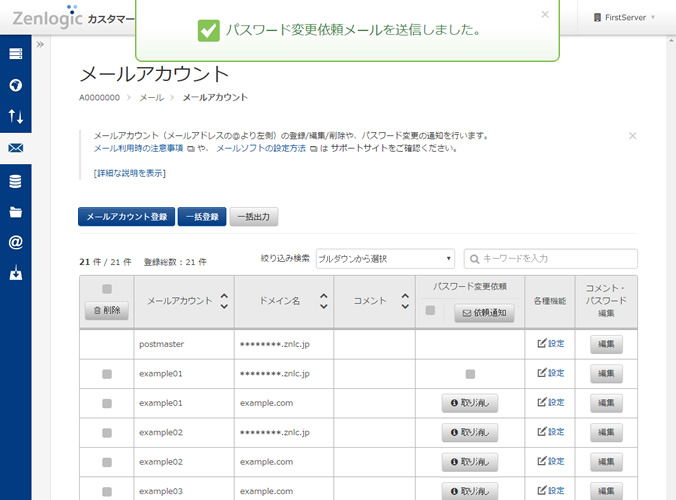Screen dimensions: 676x500
Task: Close the green password notification banner
Action: click(545, 14)
